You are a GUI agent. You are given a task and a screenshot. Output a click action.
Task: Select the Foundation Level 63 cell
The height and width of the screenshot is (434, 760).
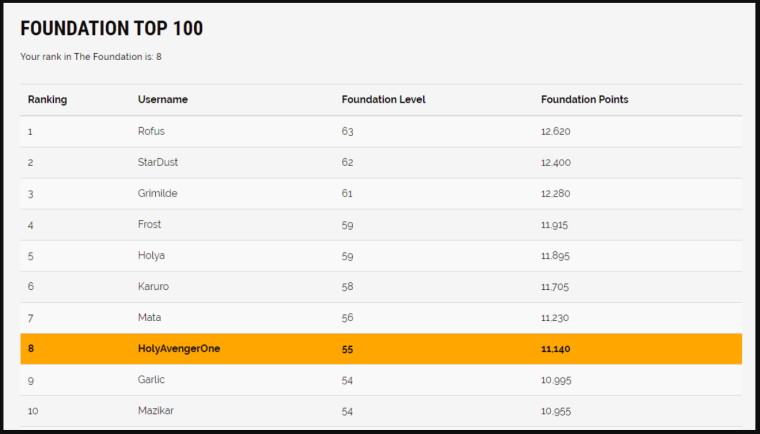coord(347,131)
